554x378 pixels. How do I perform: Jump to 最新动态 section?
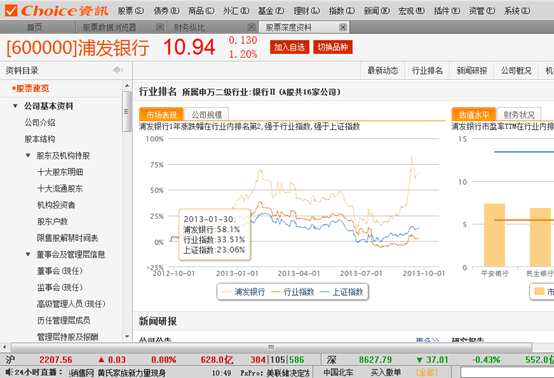point(383,71)
